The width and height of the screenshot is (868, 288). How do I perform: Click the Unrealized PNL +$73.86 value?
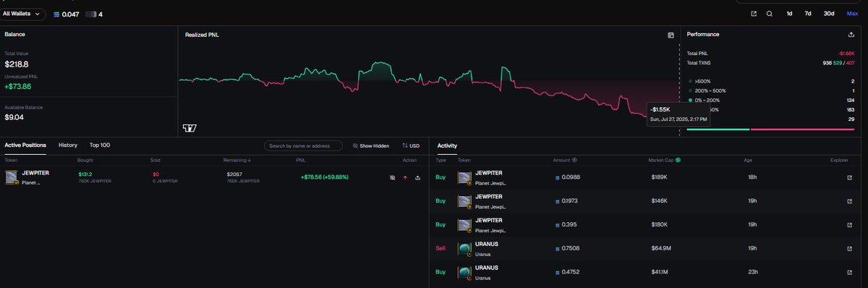coord(18,86)
